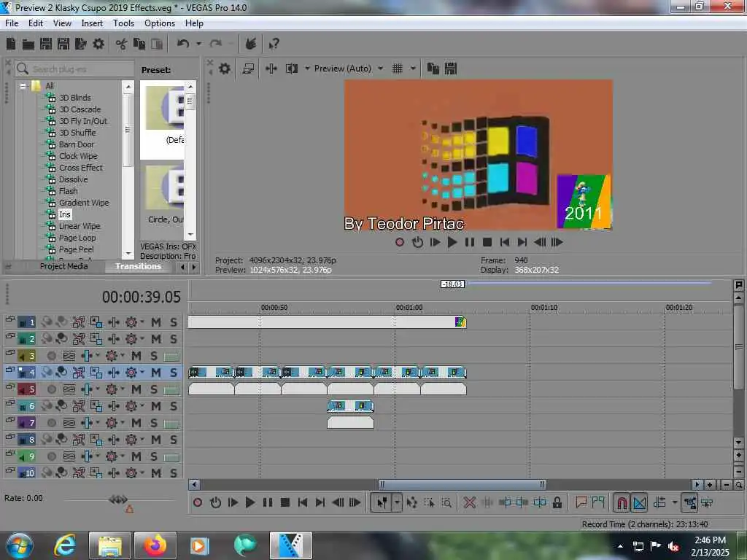The width and height of the screenshot is (747, 560).
Task: Open Auto Ripple dropdown arrow
Action: point(675,502)
